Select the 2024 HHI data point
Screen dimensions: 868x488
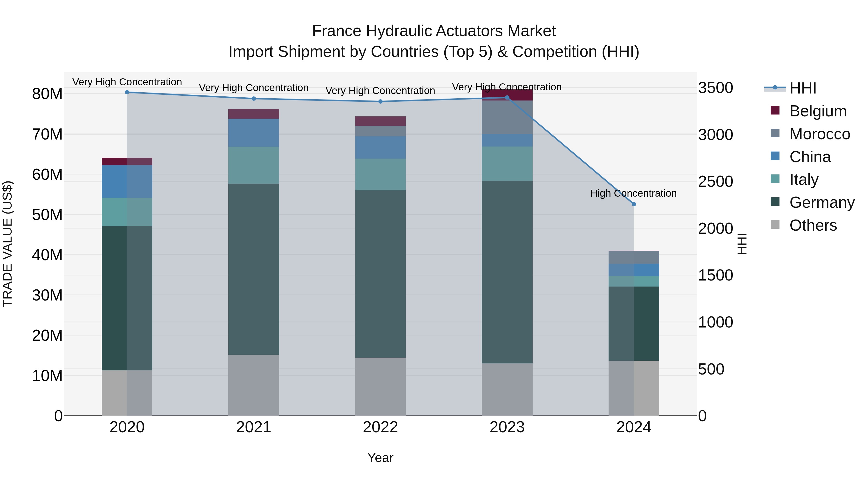pyautogui.click(x=634, y=204)
